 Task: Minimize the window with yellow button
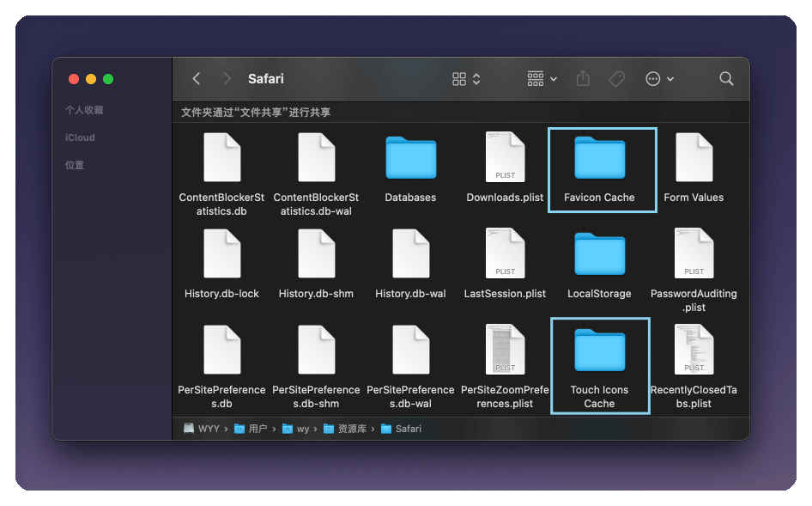coord(91,79)
